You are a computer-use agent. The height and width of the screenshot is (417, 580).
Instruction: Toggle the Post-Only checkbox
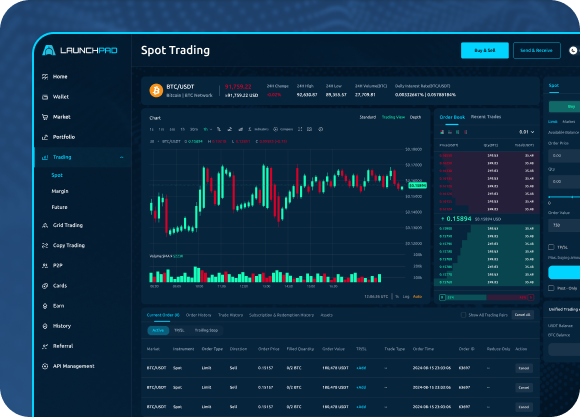point(551,288)
